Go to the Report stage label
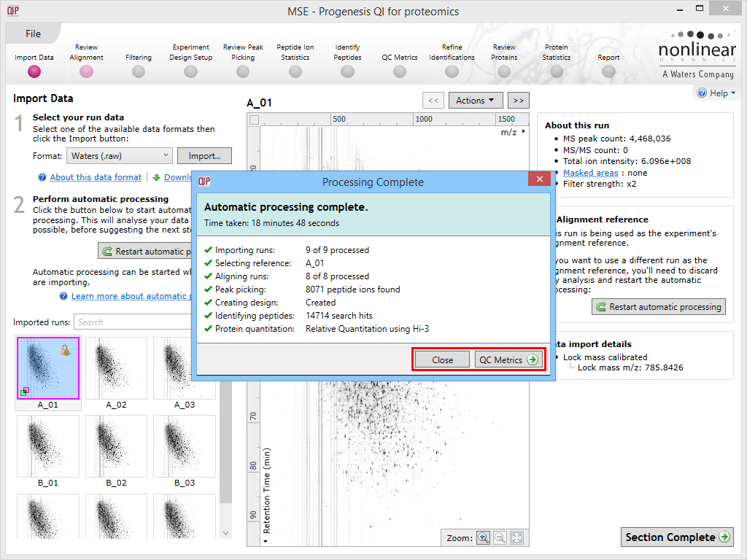The image size is (747, 560). pos(608,57)
